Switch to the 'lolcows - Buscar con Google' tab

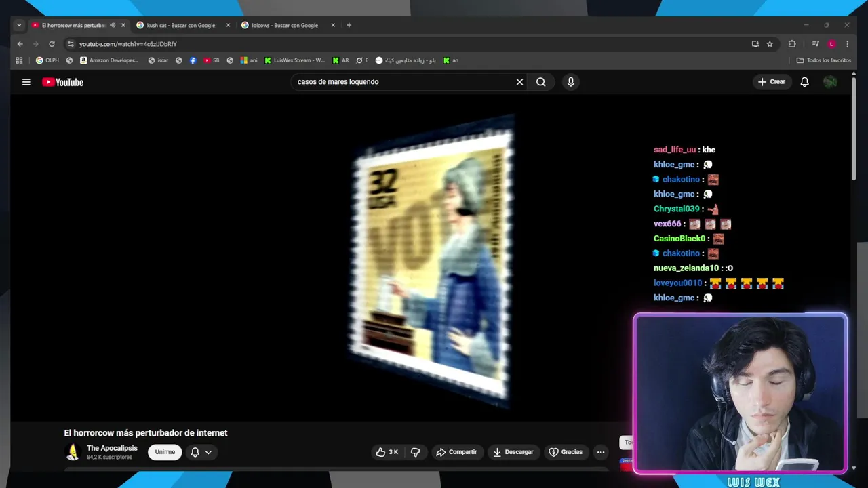285,25
